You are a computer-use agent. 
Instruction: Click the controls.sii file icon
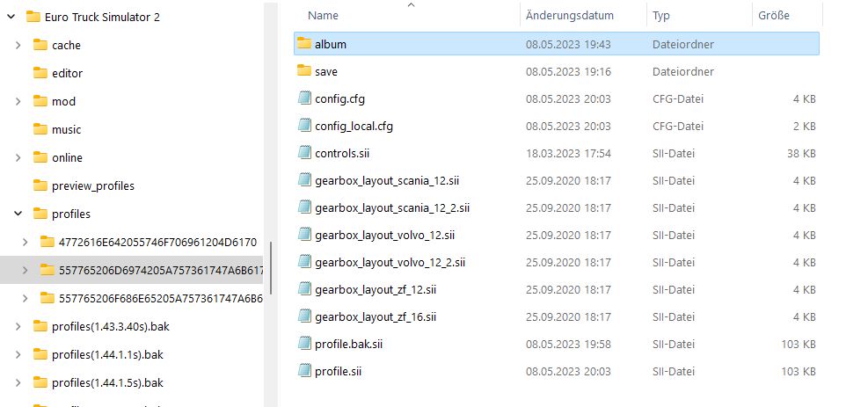[x=304, y=153]
